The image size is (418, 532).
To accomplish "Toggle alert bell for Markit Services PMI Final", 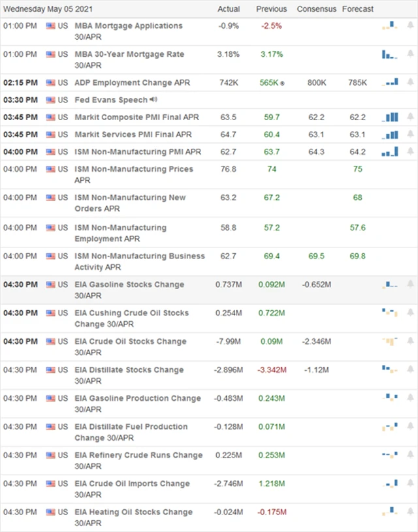I will 410,134.
